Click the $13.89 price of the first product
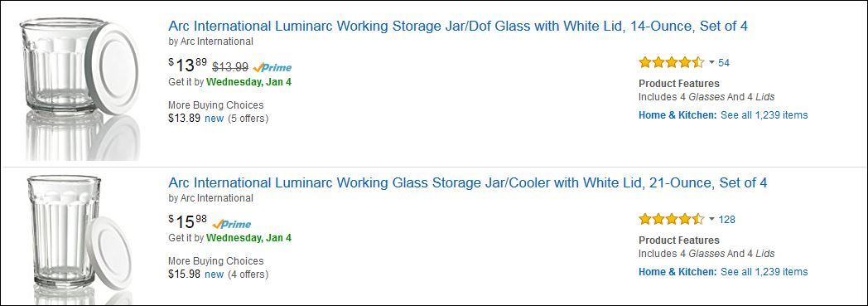Viewport: 868px width, 306px height. pyautogui.click(x=188, y=66)
